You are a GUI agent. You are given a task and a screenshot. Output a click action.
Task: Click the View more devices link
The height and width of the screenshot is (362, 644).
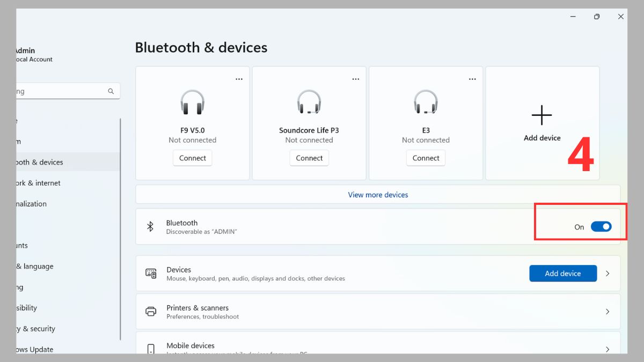[x=378, y=195]
